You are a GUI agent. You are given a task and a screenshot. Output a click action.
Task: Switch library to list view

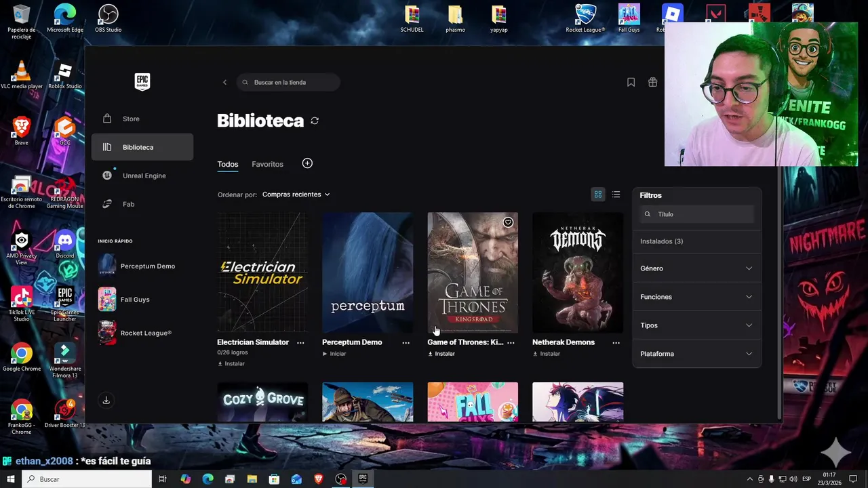point(616,195)
